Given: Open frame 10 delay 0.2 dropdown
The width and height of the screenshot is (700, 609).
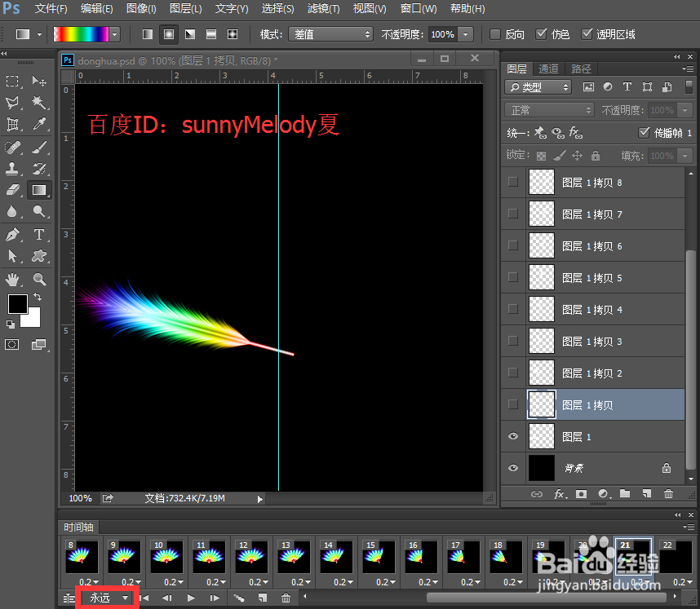Looking at the screenshot, I should click(x=174, y=582).
